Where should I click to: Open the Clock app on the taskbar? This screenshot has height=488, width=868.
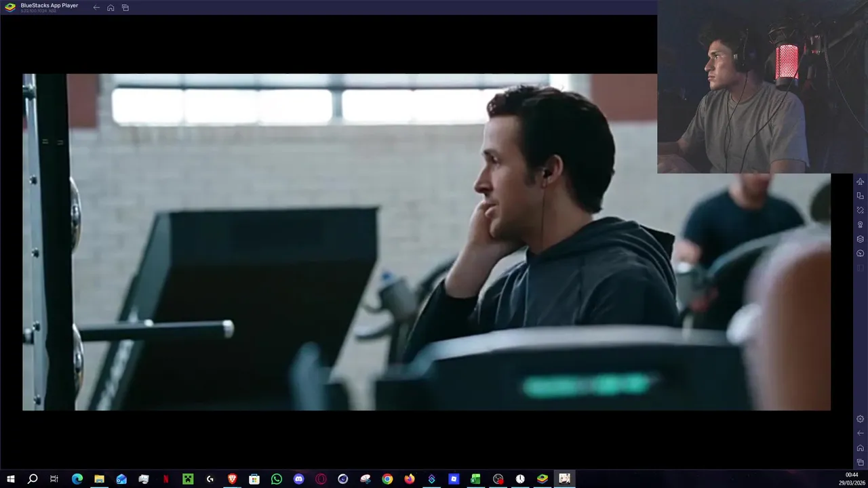pyautogui.click(x=520, y=479)
